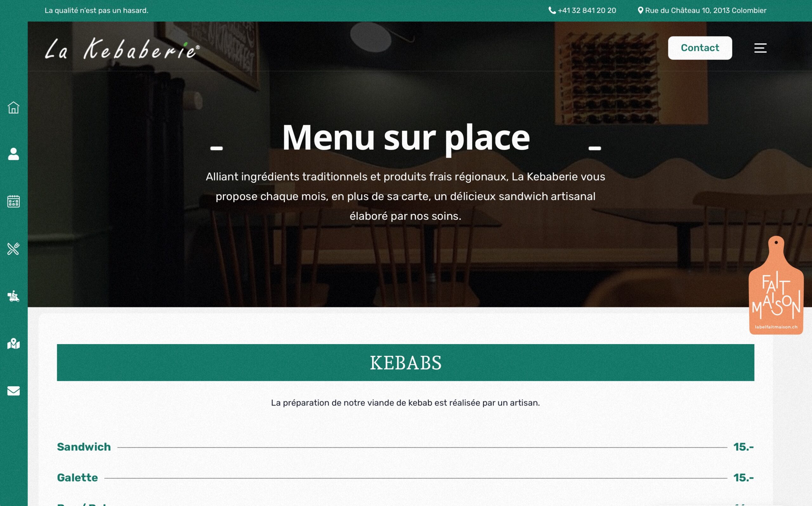This screenshot has width=812, height=506.
Task: Click the Sandwich price 15.-
Action: coord(743,447)
